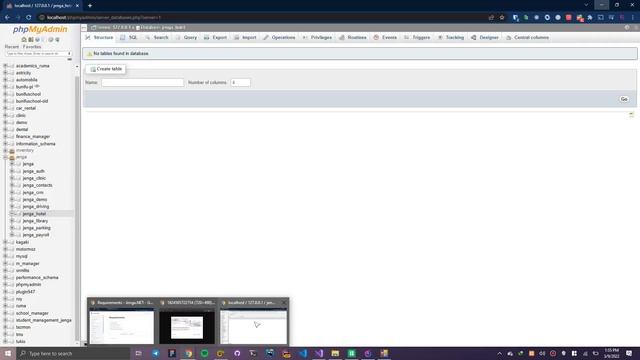Image resolution: width=640 pixels, height=360 pixels.
Task: Select the school_manager database
Action: point(32,313)
